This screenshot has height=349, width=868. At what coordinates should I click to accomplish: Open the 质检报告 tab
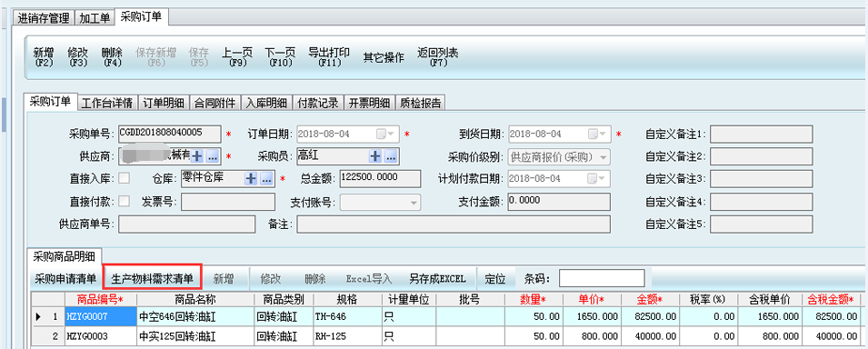[421, 103]
